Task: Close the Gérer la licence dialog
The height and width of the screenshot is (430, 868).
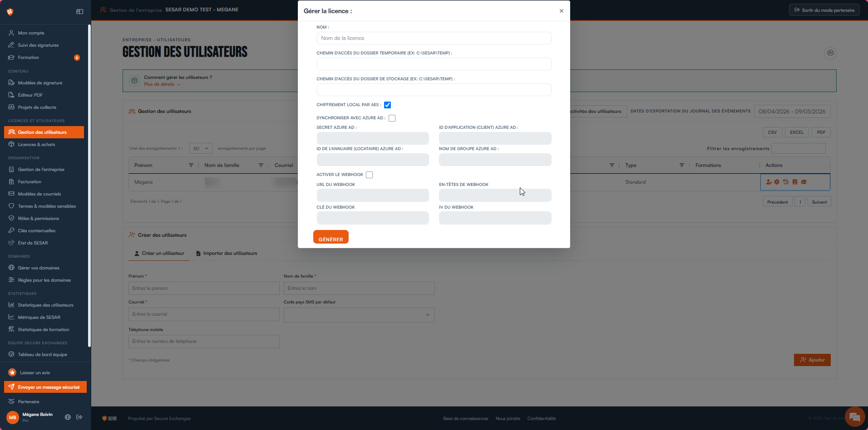Action: tap(562, 11)
